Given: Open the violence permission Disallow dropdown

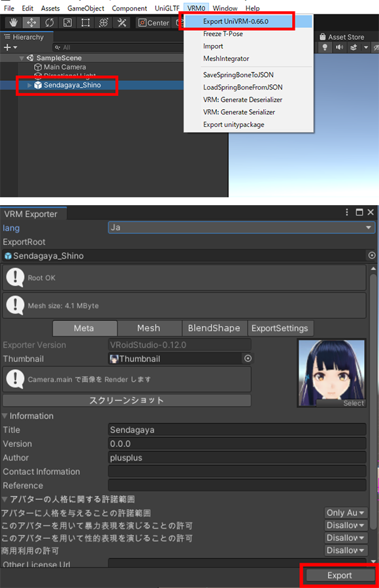Looking at the screenshot, I should point(346,525).
